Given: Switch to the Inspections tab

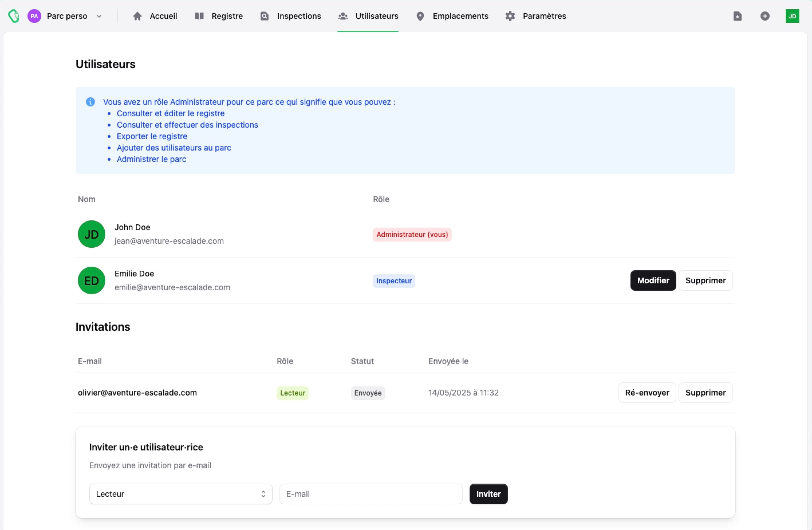Looking at the screenshot, I should coord(291,16).
